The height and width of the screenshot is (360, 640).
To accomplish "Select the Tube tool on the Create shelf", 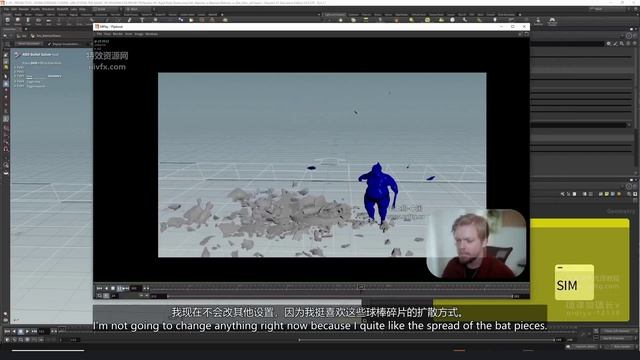I will pos(28,20).
